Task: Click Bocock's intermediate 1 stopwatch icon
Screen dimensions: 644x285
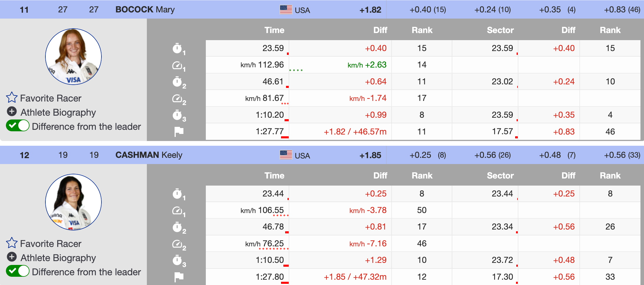Action: click(177, 48)
